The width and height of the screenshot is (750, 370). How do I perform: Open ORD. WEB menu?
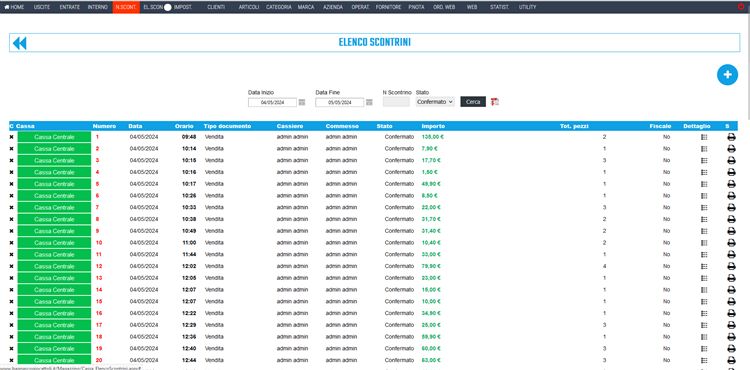444,7
